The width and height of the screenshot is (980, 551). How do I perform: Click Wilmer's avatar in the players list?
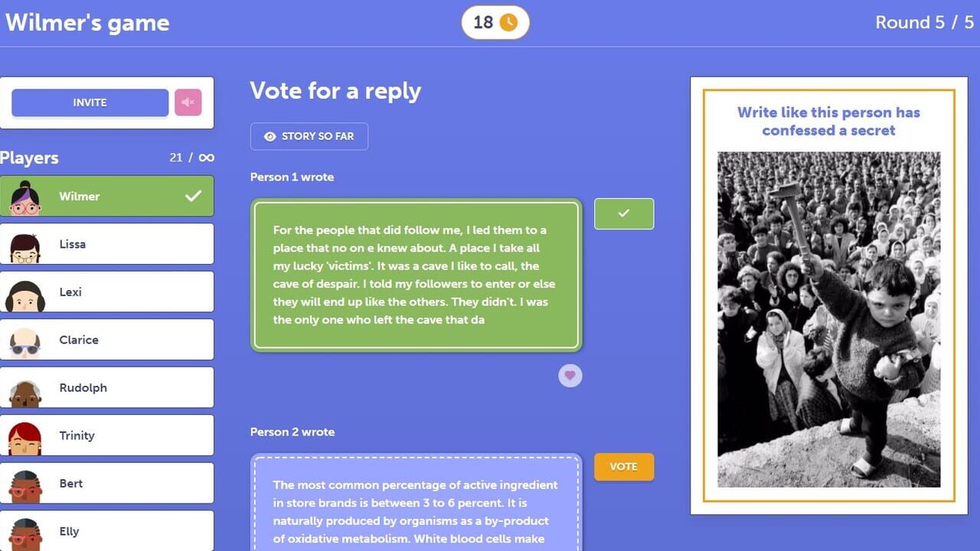25,197
